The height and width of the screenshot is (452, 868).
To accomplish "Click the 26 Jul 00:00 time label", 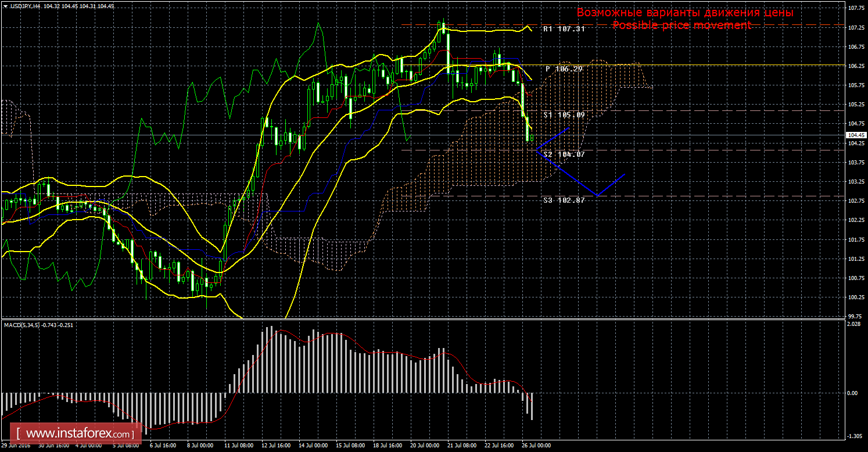I will tap(536, 446).
